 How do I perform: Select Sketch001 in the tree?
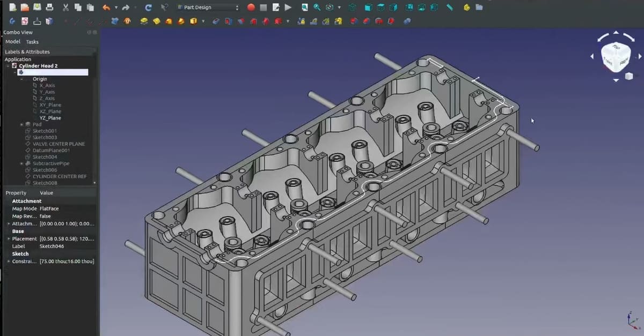45,131
